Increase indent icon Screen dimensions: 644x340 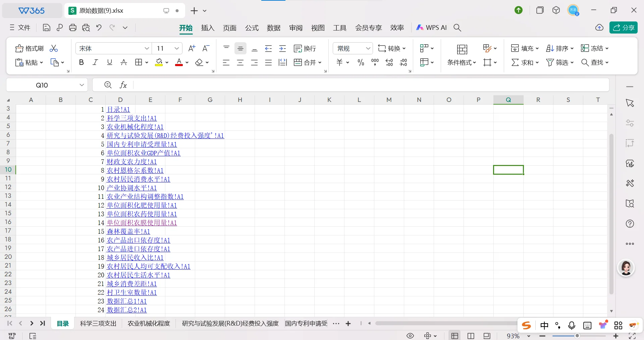point(283,48)
